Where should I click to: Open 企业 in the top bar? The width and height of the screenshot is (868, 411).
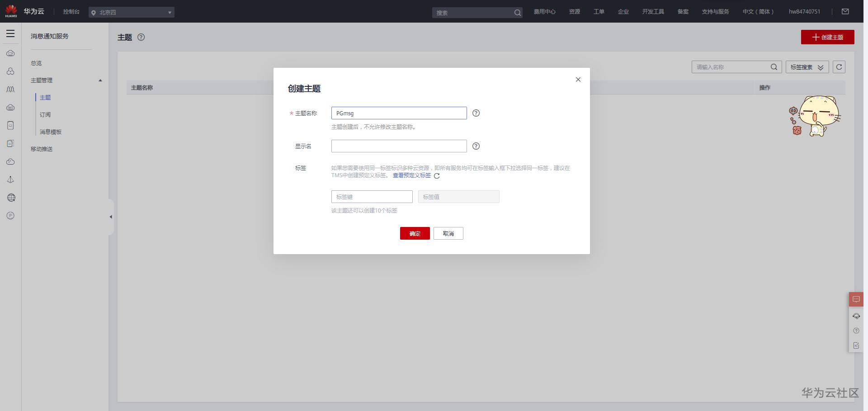click(x=623, y=12)
